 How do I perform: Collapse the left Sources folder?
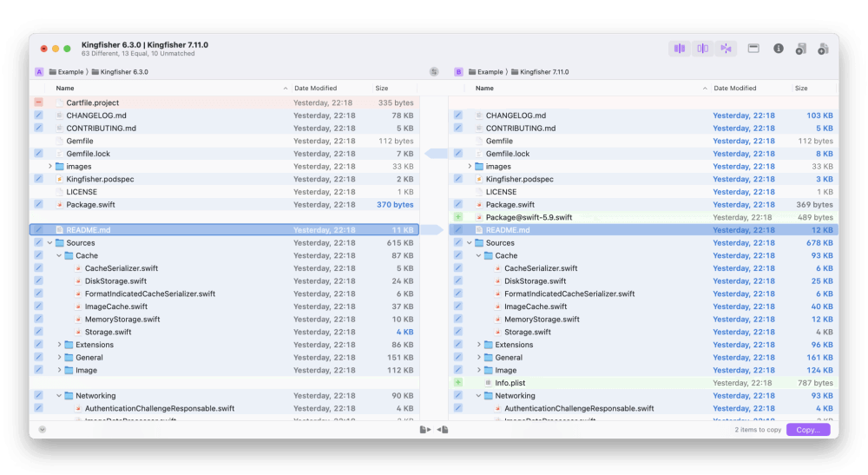pyautogui.click(x=49, y=242)
